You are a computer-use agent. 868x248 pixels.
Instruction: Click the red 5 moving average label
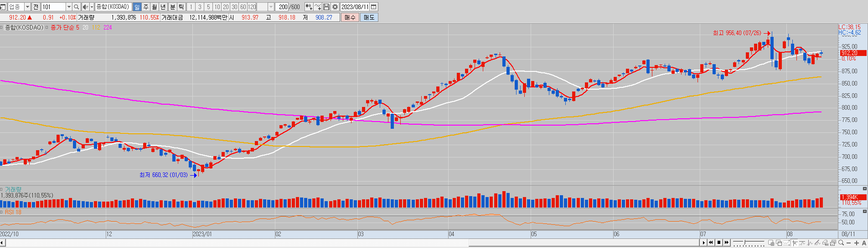point(77,27)
